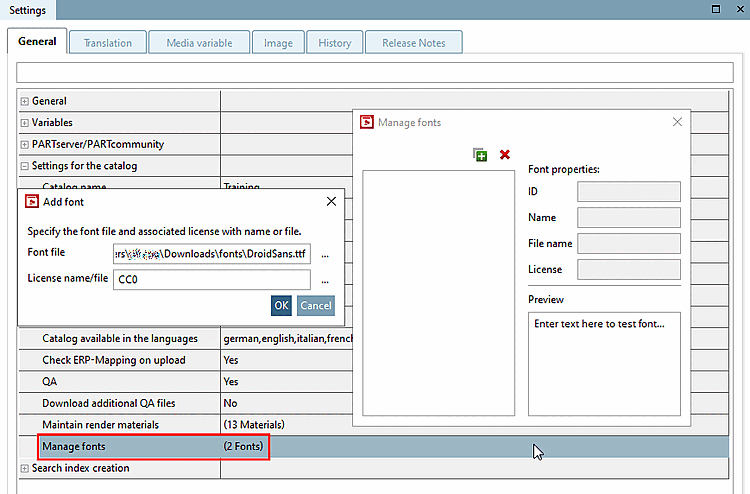Click the Add font dialog app icon
The height and width of the screenshot is (494, 750).
[32, 202]
